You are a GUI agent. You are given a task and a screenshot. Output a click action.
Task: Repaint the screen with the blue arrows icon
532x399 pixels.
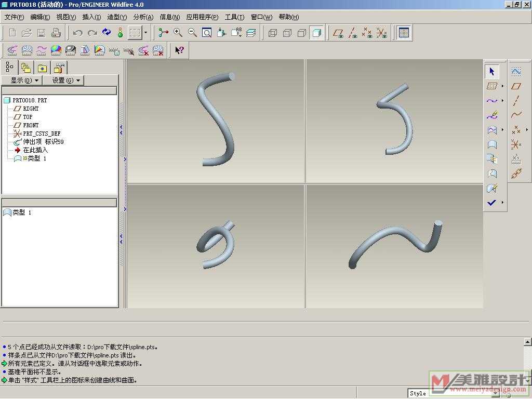107,33
